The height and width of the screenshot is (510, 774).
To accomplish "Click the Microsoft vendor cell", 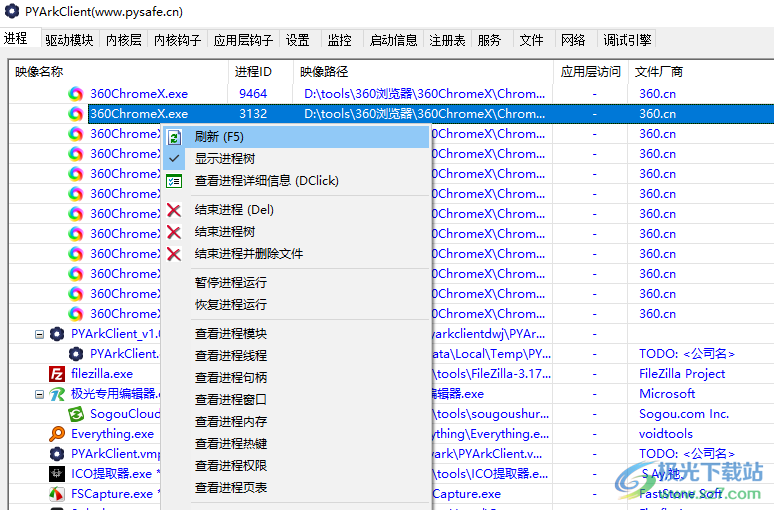I will pos(667,394).
